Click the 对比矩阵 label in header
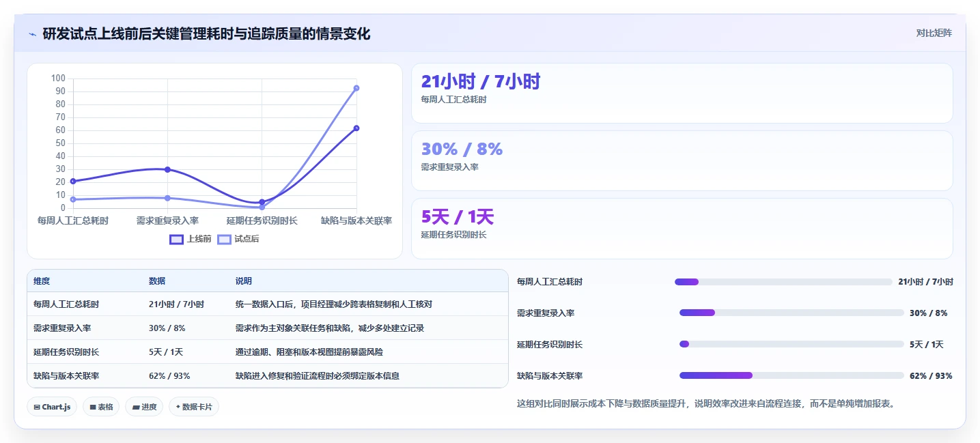 click(934, 33)
